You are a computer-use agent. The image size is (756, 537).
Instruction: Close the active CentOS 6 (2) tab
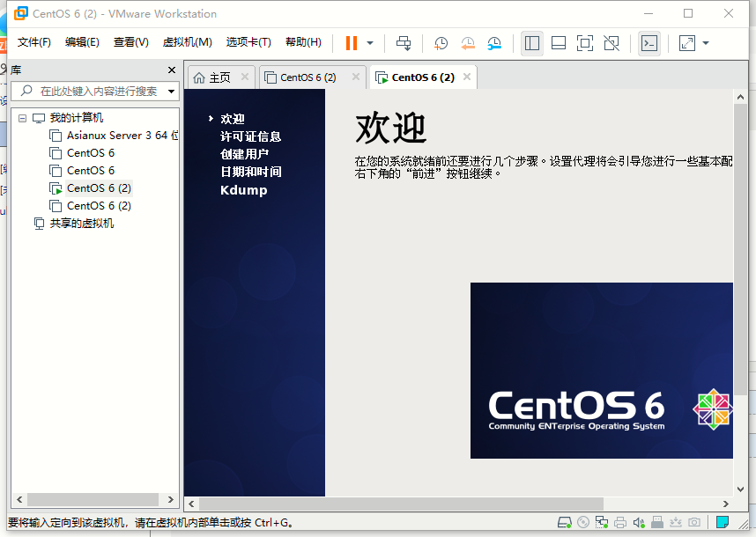pyautogui.click(x=467, y=77)
